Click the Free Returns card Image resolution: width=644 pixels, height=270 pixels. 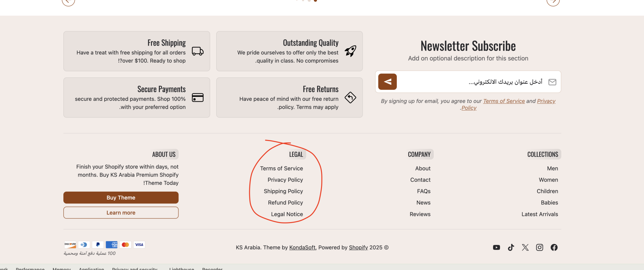(x=289, y=97)
